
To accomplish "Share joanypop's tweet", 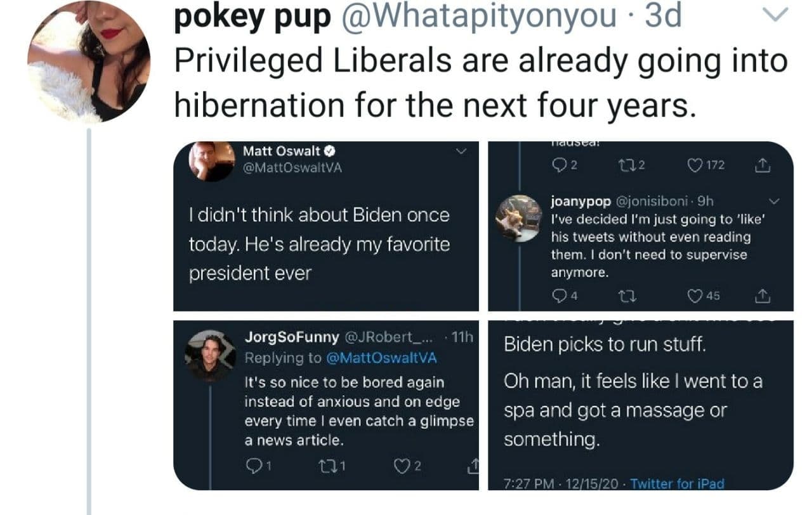I will pyautogui.click(x=763, y=295).
